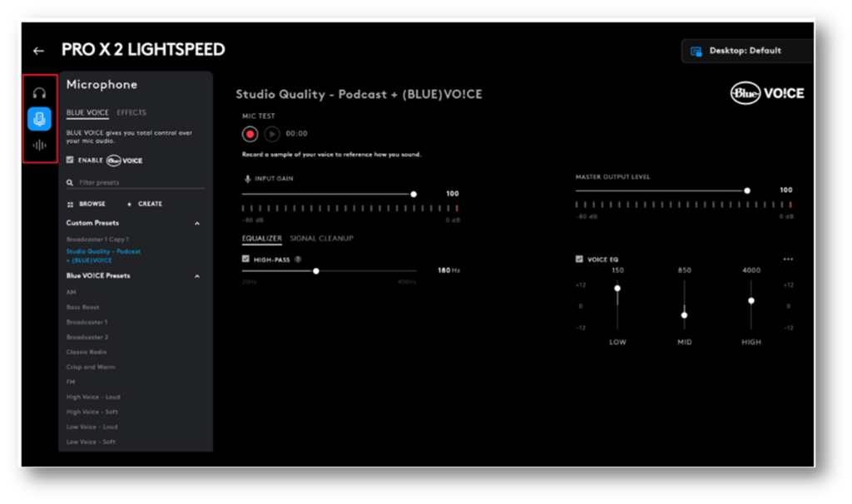852x504 pixels.
Task: Select the Classic Radio preset
Action: (x=87, y=352)
